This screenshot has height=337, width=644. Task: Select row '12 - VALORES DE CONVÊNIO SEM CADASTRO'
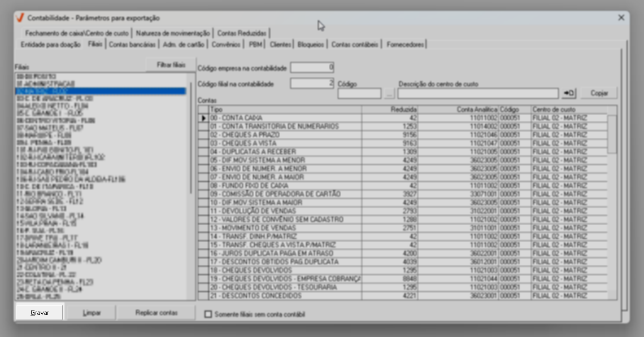coord(402,220)
